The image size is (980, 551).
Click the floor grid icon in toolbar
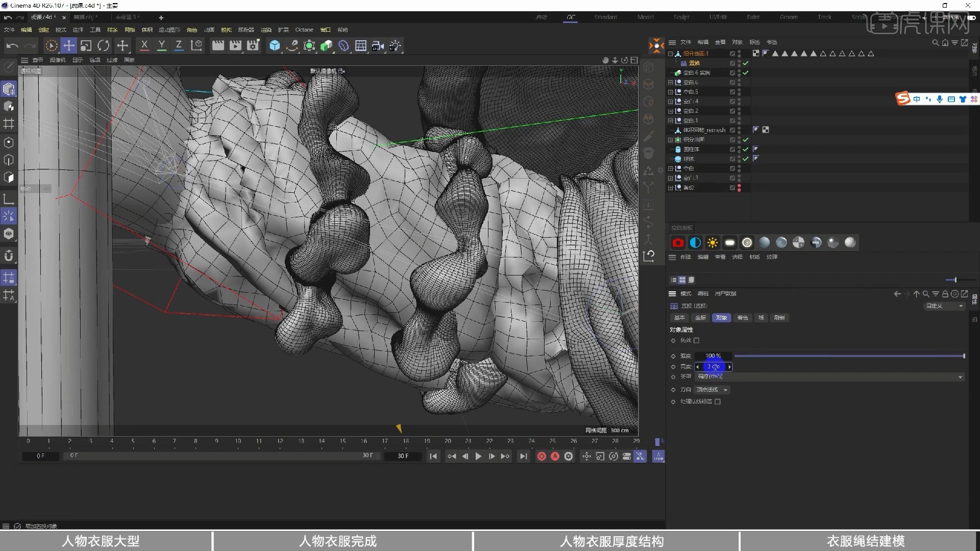point(361,46)
